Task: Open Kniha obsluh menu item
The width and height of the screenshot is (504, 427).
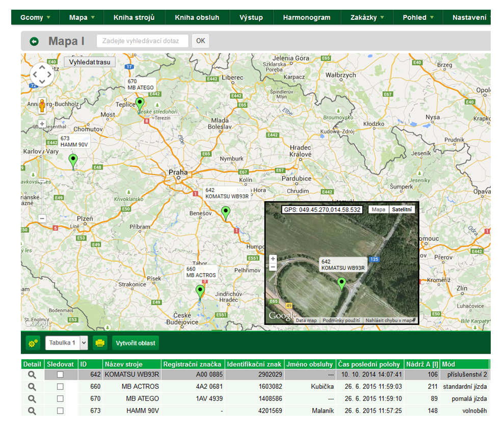Action: tap(197, 17)
